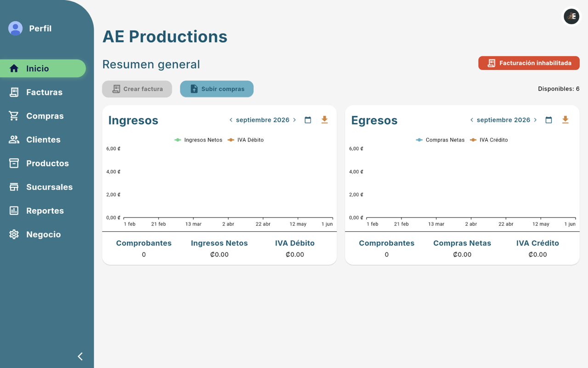The width and height of the screenshot is (588, 368).
Task: Go to previous month in Ingresos
Action: (x=231, y=120)
